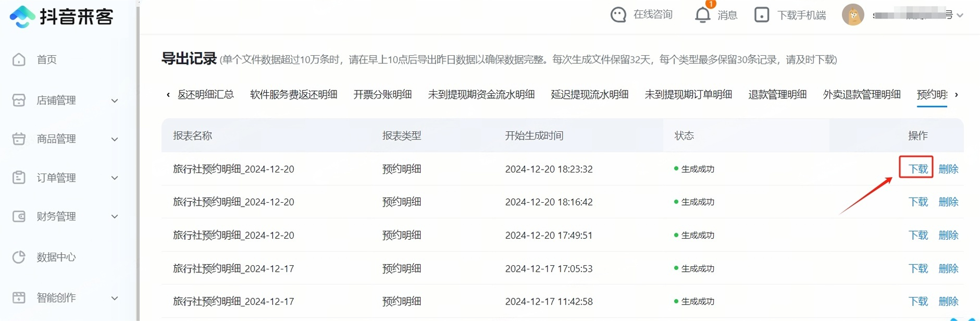Open the 首页 home icon in sidebar
980x321 pixels.
point(19,59)
